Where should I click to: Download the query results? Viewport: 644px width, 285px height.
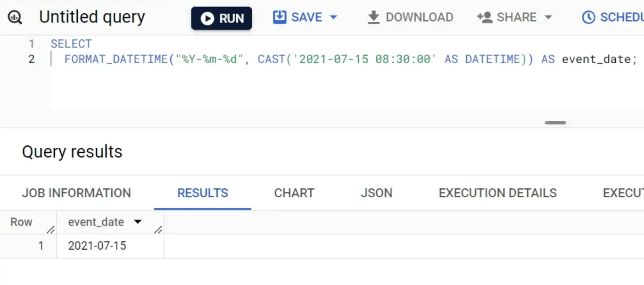coord(410,17)
